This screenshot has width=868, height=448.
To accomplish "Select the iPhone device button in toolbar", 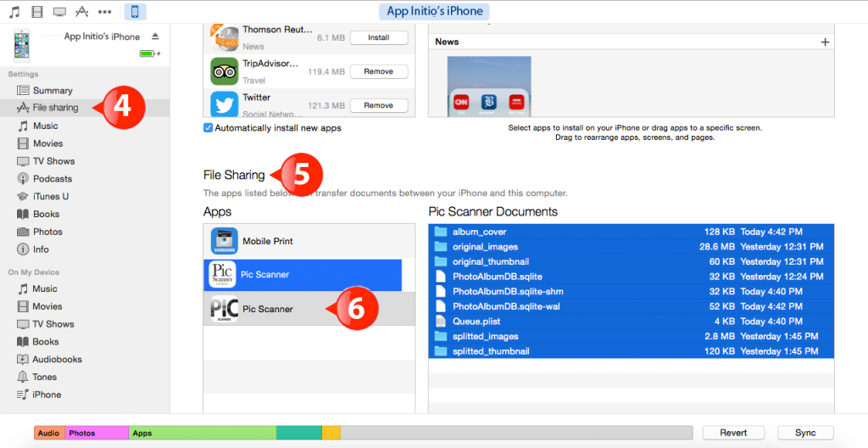I will pos(135,11).
